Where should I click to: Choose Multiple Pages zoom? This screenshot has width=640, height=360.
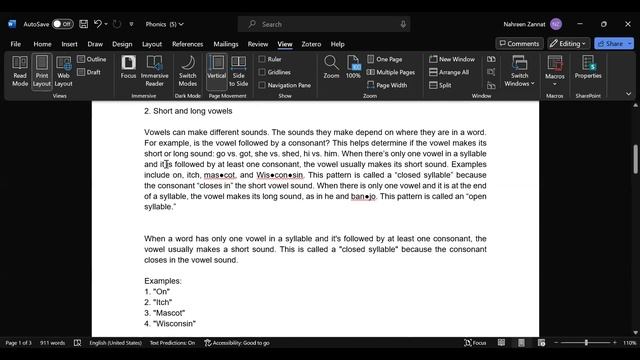pos(391,72)
